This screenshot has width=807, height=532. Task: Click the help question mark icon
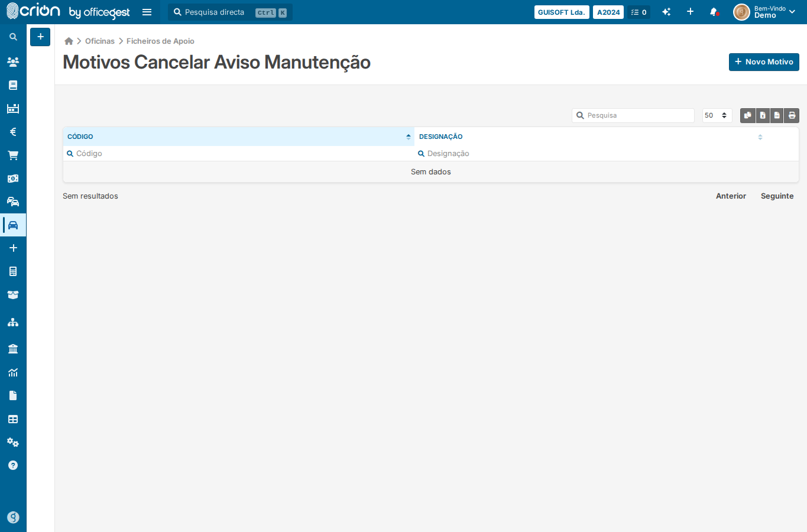click(13, 465)
